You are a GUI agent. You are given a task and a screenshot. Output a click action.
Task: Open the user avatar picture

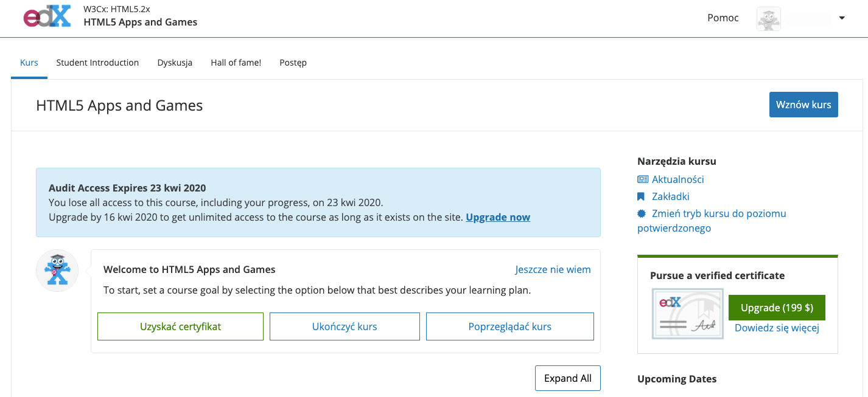(769, 19)
